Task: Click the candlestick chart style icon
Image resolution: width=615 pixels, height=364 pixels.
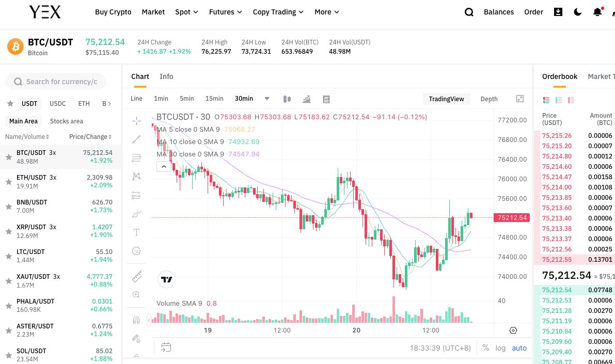Action: coord(288,99)
